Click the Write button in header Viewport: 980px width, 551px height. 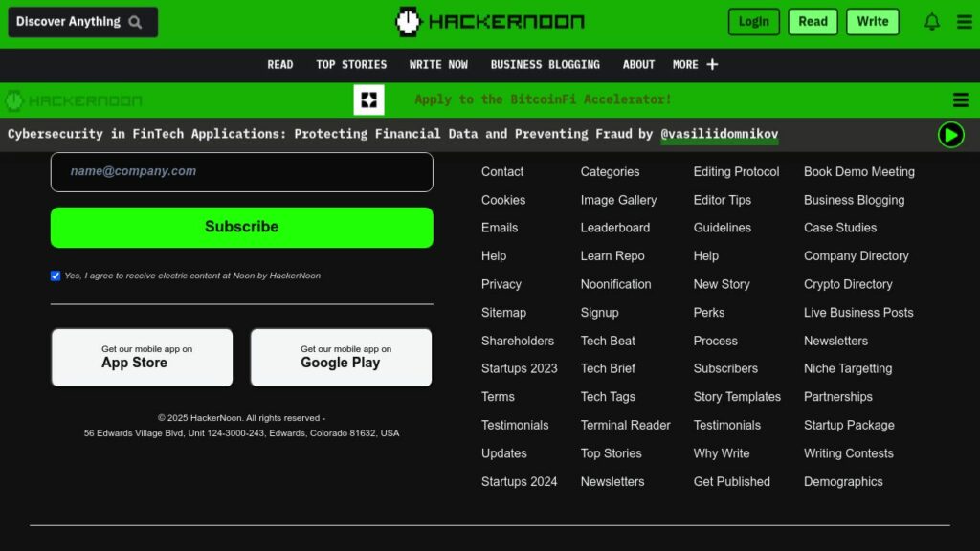[873, 22]
